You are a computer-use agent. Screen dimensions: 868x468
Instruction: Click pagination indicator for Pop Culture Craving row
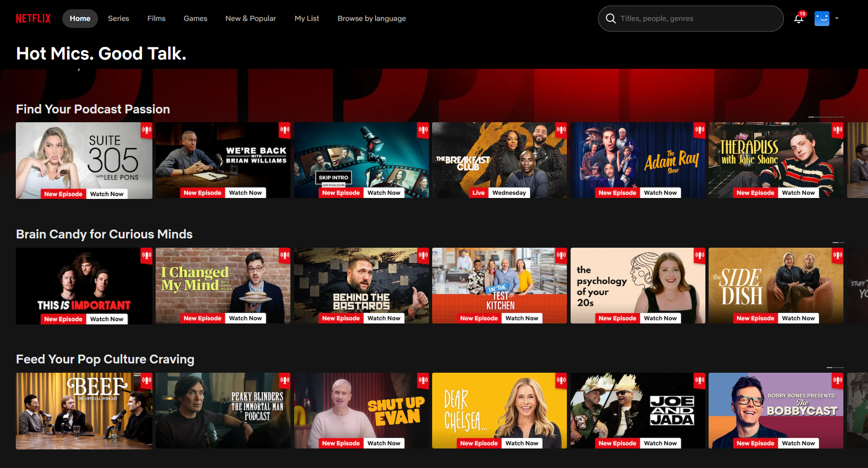pyautogui.click(x=835, y=367)
